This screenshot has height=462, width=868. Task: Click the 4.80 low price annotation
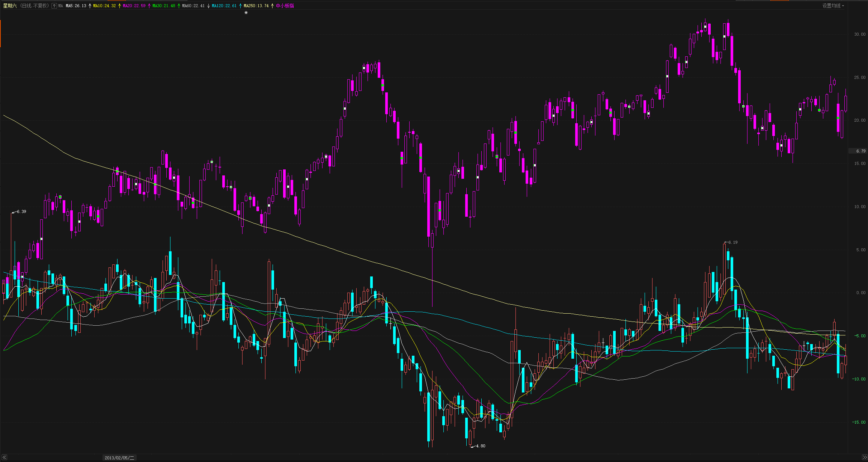[x=481, y=446]
